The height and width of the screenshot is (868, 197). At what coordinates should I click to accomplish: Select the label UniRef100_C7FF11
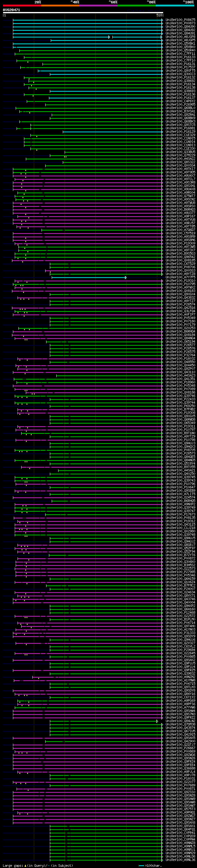180,54
